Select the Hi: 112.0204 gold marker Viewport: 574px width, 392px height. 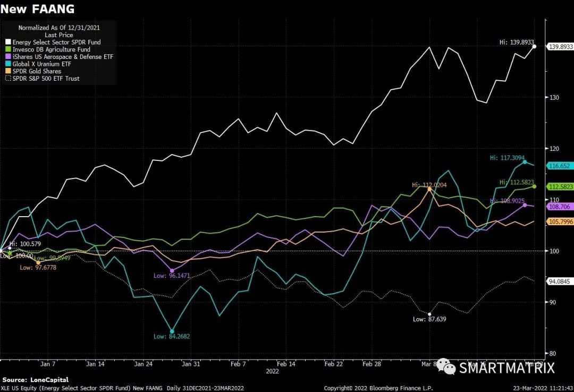click(429, 189)
